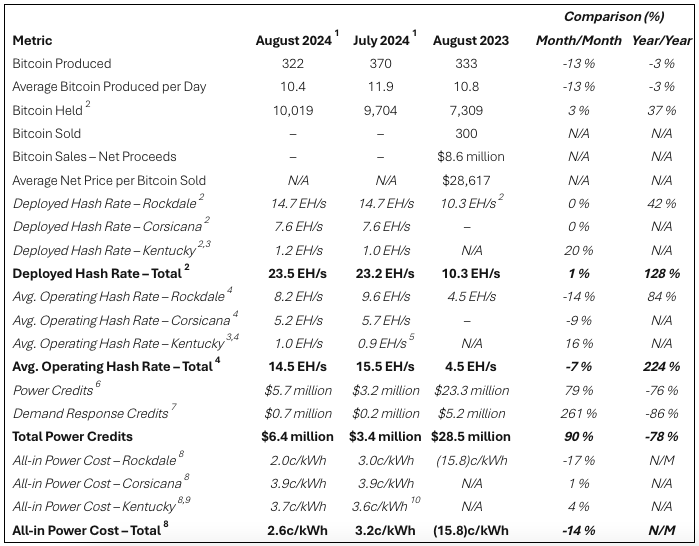699x546 pixels.
Task: Select the "August 2024" column header
Action: (x=294, y=41)
